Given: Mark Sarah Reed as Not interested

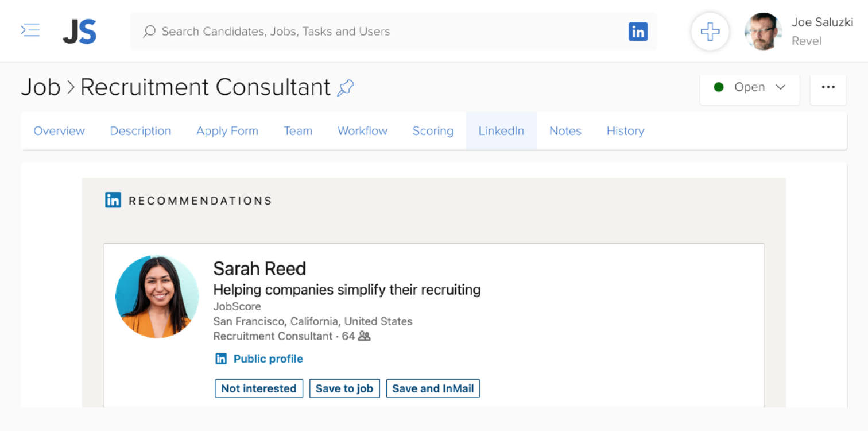Looking at the screenshot, I should coord(259,388).
